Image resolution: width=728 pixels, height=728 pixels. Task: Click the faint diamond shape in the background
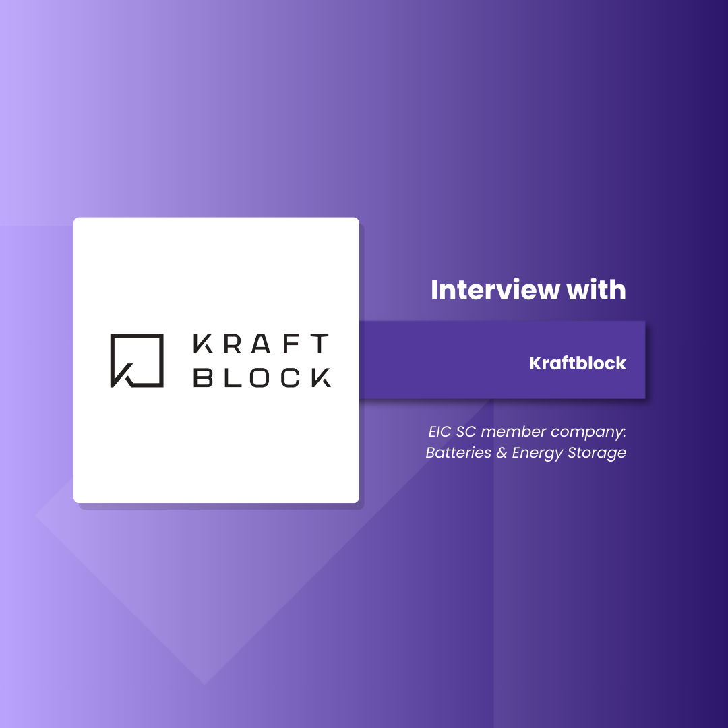202,593
